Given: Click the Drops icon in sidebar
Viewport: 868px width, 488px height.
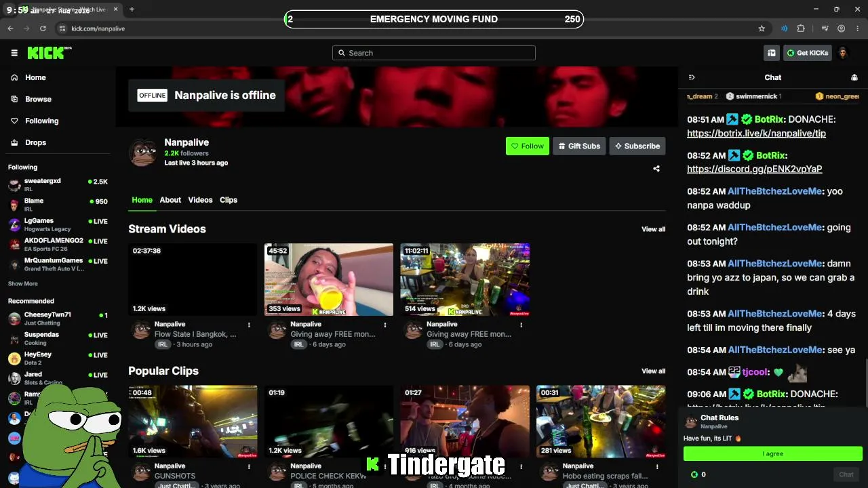Looking at the screenshot, I should [x=14, y=142].
